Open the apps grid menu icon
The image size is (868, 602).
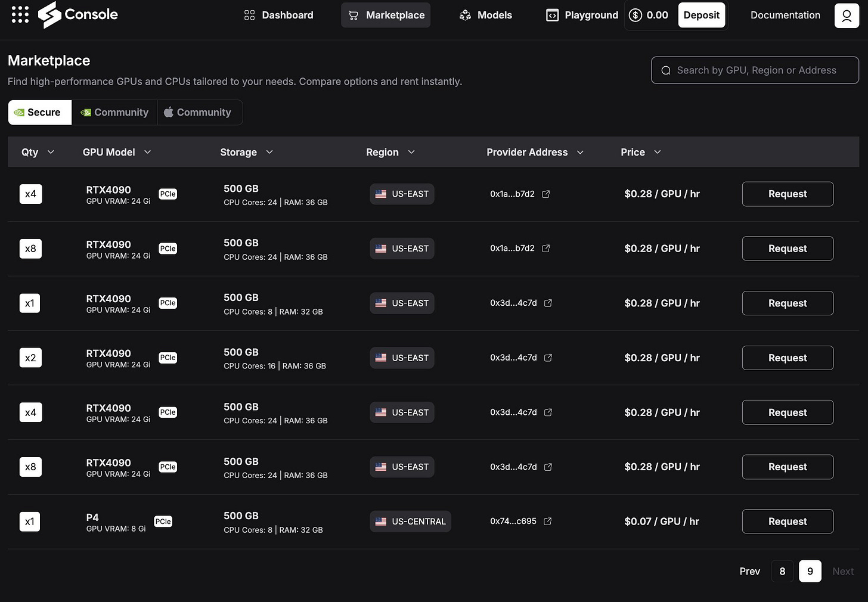point(20,15)
